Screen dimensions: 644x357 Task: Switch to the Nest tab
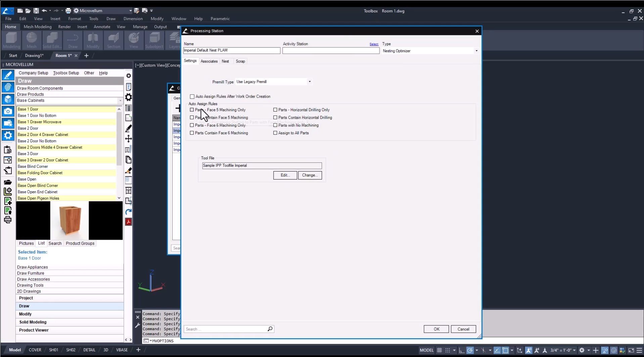coord(225,61)
